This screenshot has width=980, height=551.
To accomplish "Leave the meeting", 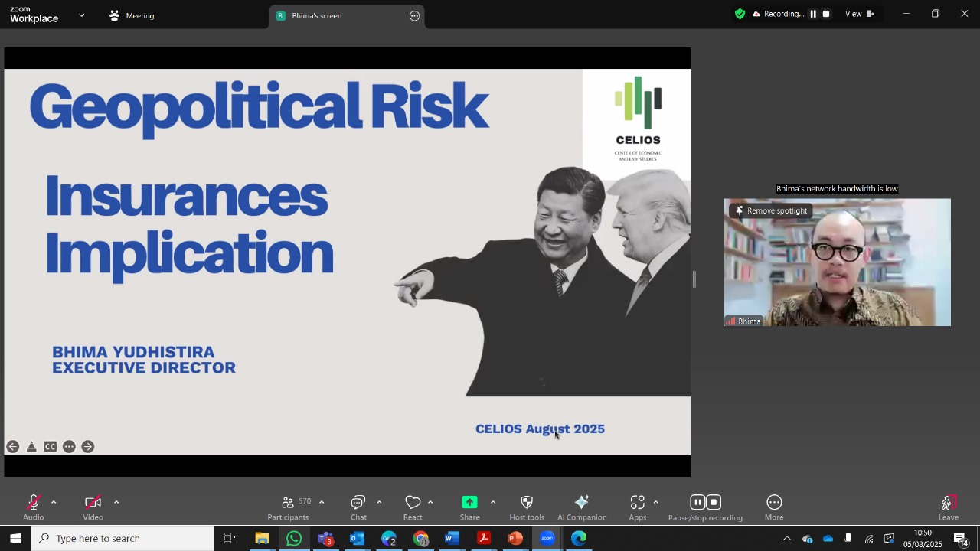I will [949, 508].
